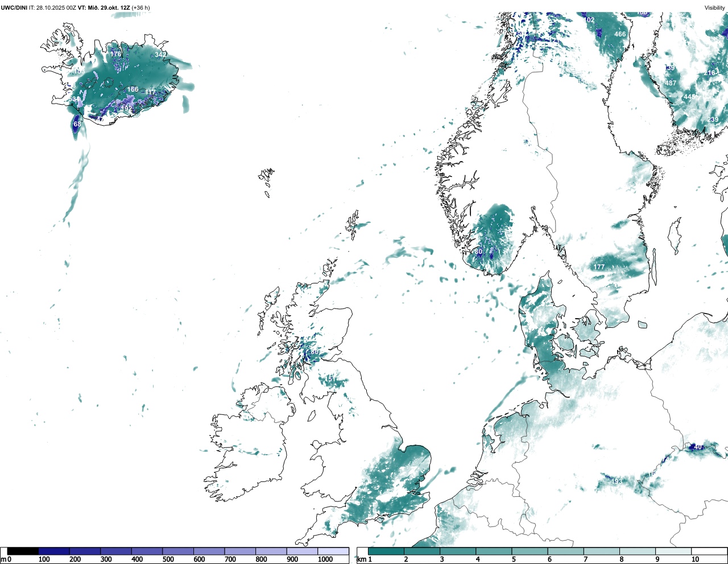Select the 300–400 m legend color box
728x564 pixels.
coord(116,551)
